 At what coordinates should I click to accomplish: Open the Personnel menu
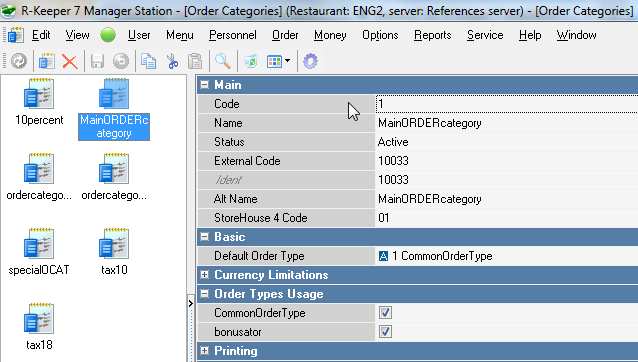click(x=233, y=35)
